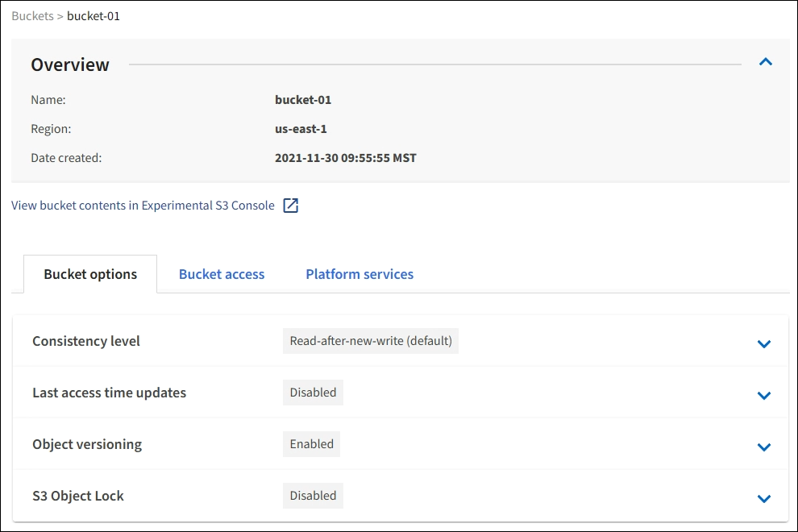Expand the Consistency level chevron
Viewport: 798px width, 532px height.
(x=764, y=344)
